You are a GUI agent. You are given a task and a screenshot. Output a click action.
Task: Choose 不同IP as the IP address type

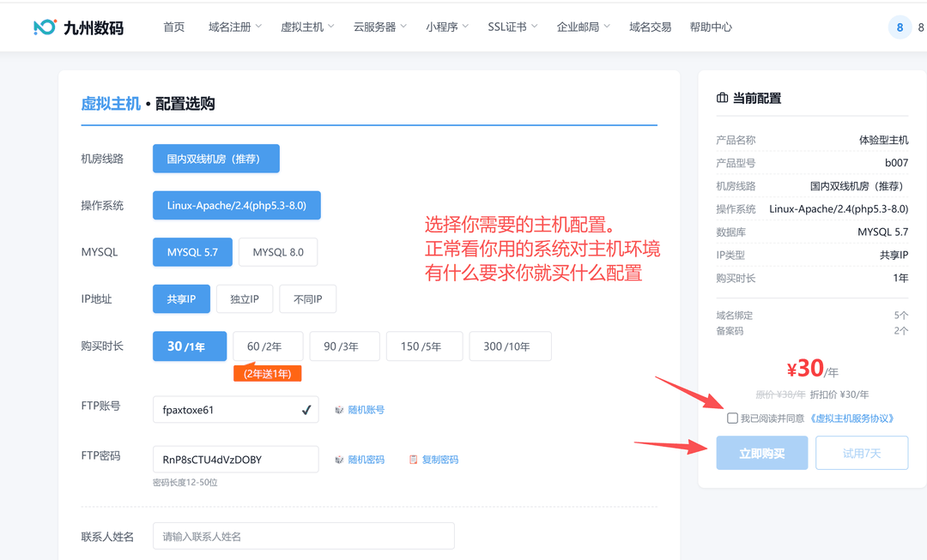(308, 299)
